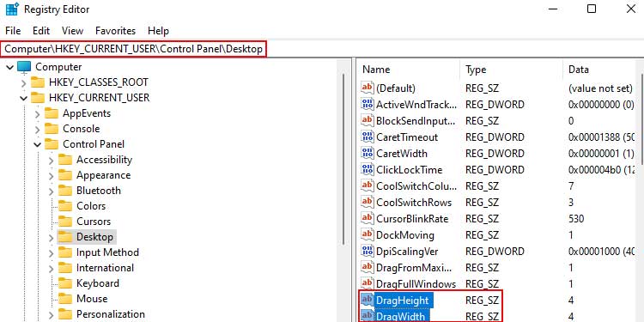Expand the Desktop key
This screenshot has height=322, width=644.
51,237
